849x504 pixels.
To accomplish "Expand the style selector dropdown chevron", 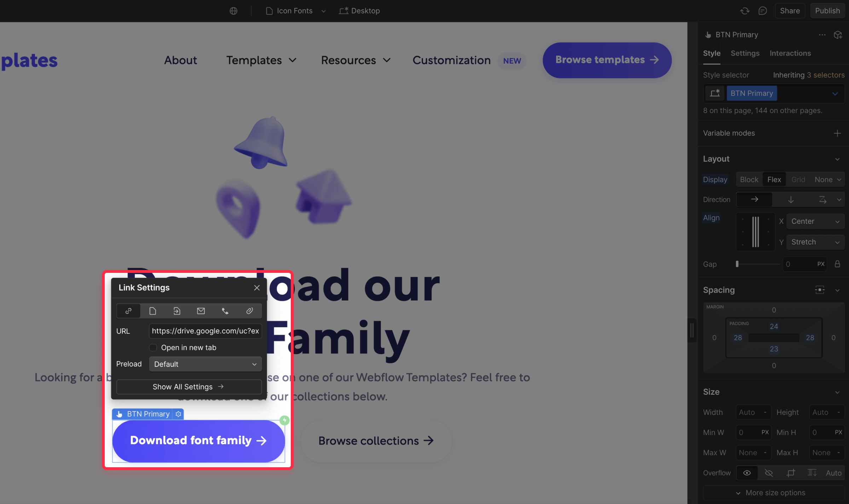I will click(x=835, y=94).
